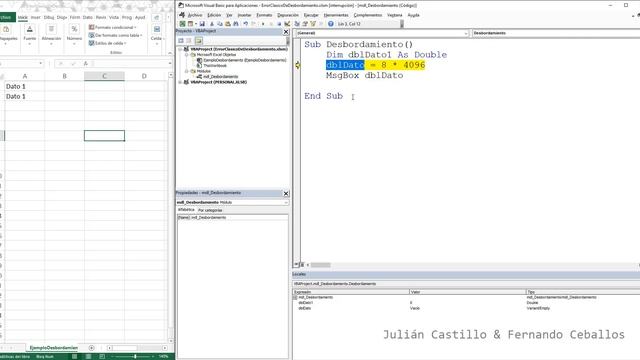The image size is (640, 360).
Task: Click Excel column C header
Action: coord(104,76)
